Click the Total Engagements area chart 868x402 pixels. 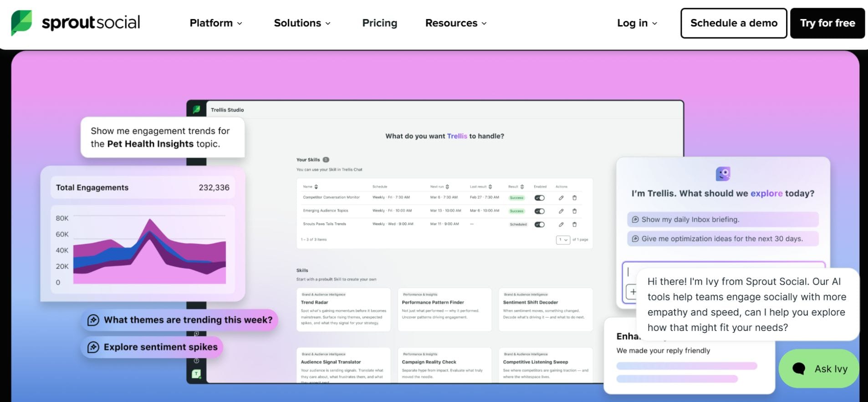click(149, 250)
